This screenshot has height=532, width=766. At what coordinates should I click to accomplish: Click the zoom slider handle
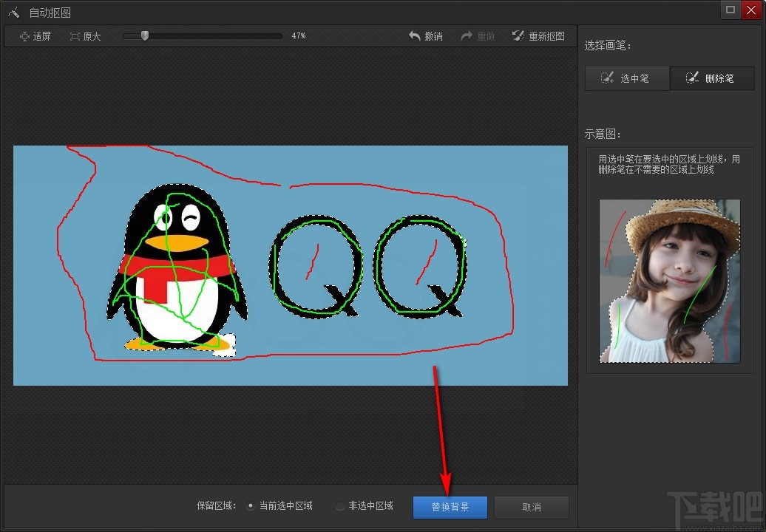[145, 35]
